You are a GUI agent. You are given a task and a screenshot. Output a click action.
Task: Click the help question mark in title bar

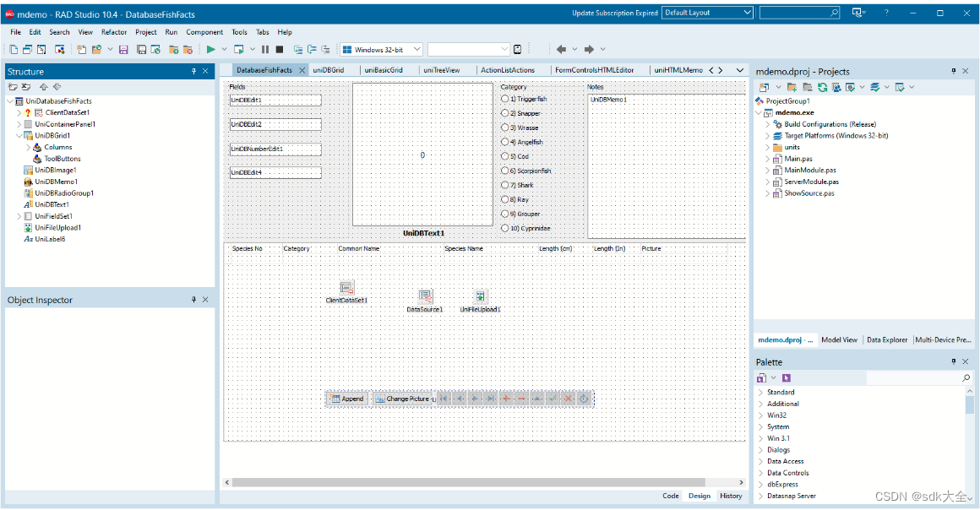pyautogui.click(x=885, y=13)
